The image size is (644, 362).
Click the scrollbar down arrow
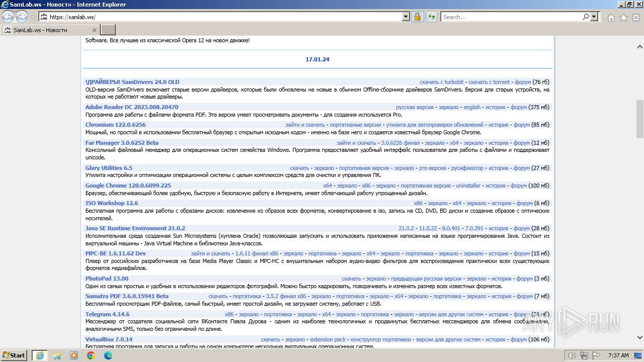click(x=639, y=337)
